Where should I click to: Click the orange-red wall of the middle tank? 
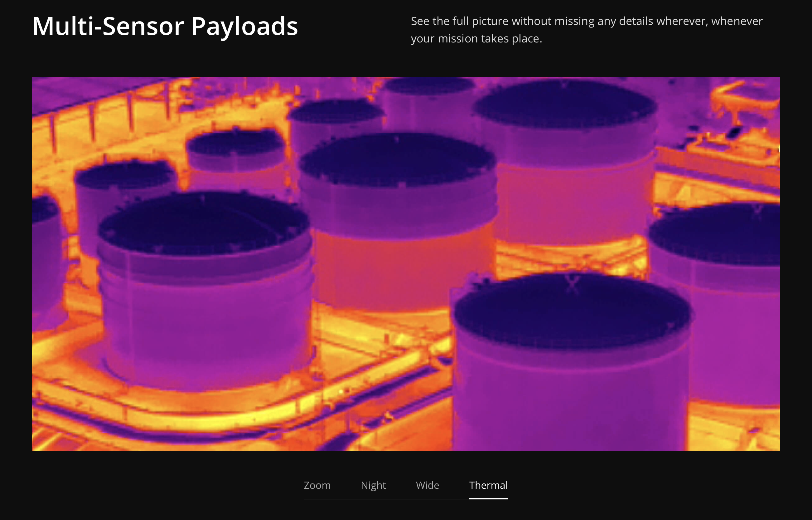pos(401,270)
